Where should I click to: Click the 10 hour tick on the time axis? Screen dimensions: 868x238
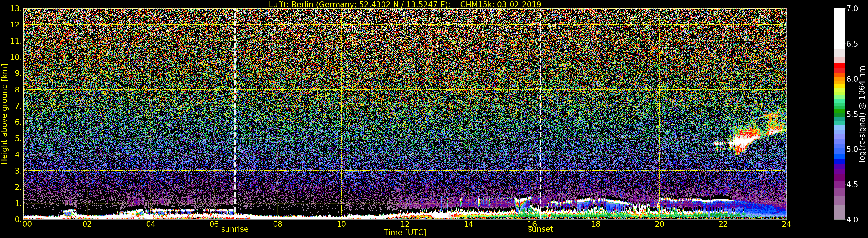[x=341, y=224]
